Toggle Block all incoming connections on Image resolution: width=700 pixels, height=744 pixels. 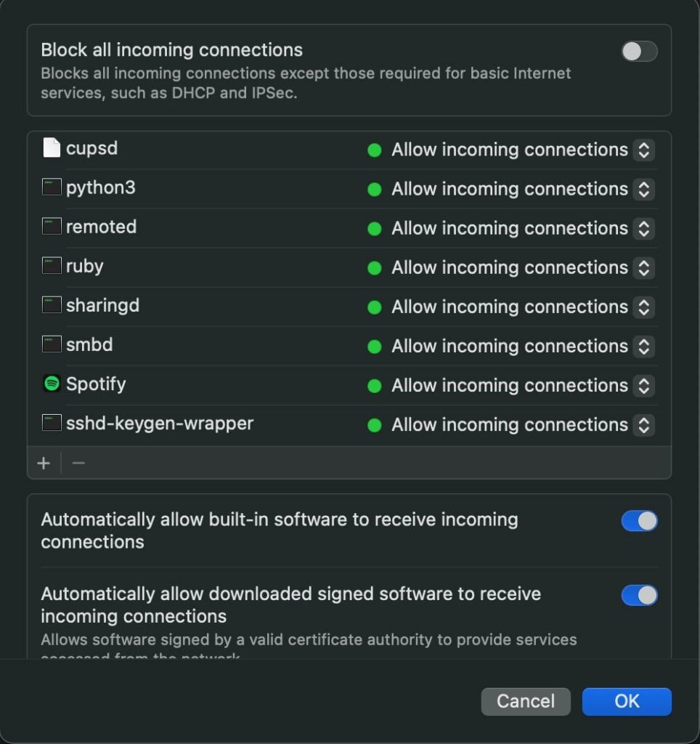(x=638, y=51)
